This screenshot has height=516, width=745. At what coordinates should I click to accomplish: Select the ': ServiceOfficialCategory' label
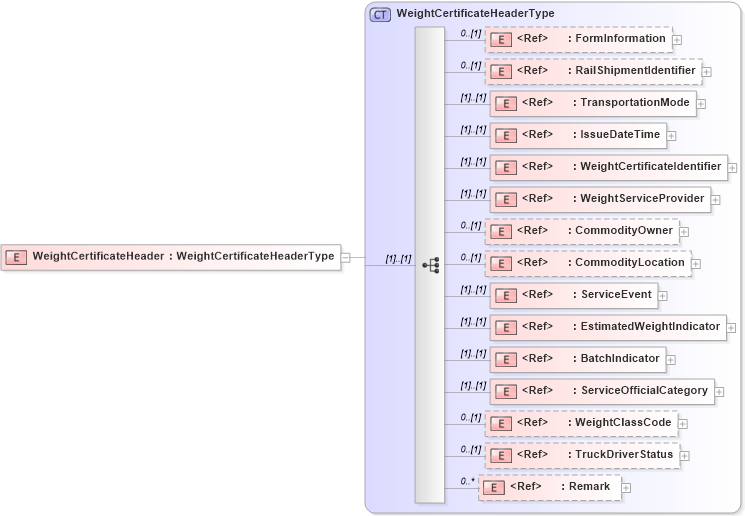(640, 391)
